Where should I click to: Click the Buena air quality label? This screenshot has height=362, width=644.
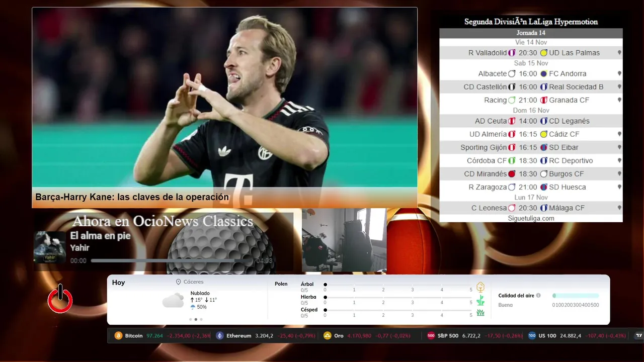tap(506, 305)
